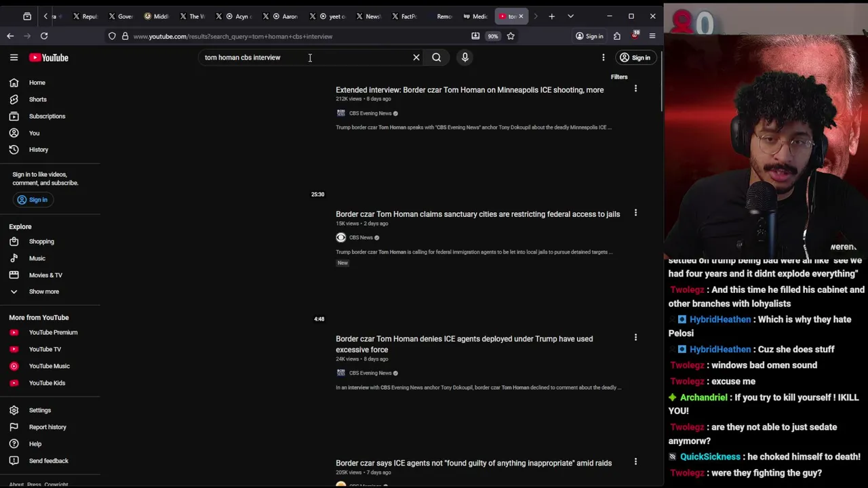Open YouTube Music link
This screenshot has height=488, width=868.
pos(50,366)
